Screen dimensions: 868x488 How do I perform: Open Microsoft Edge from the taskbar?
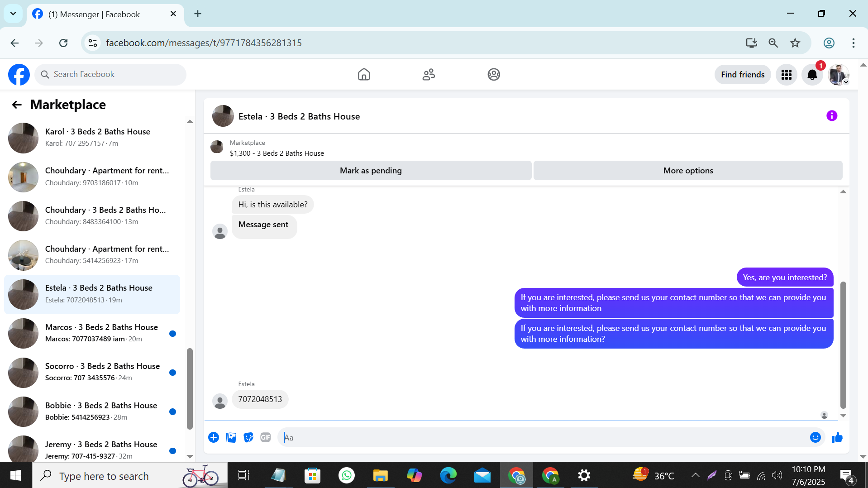(448, 475)
